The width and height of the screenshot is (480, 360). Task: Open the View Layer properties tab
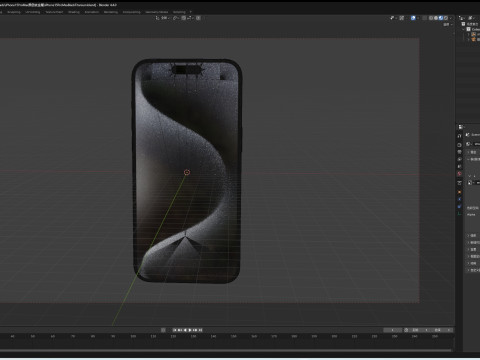tap(459, 159)
